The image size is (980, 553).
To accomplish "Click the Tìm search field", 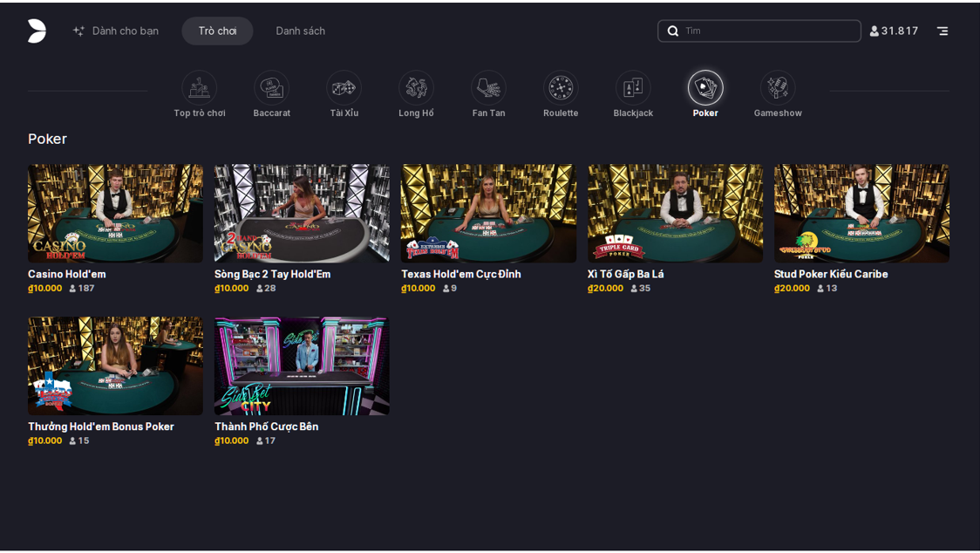I will tap(767, 31).
